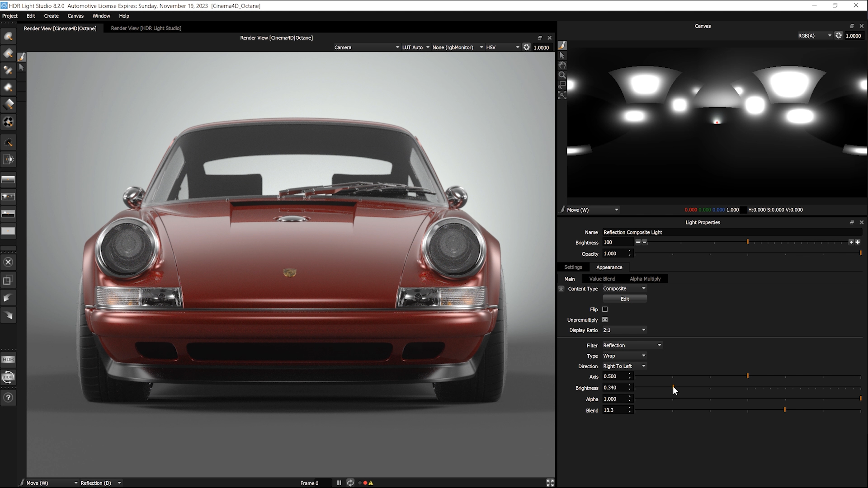This screenshot has height=488, width=868.
Task: Toggle the Unpremultiply checkbox
Action: 605,319
